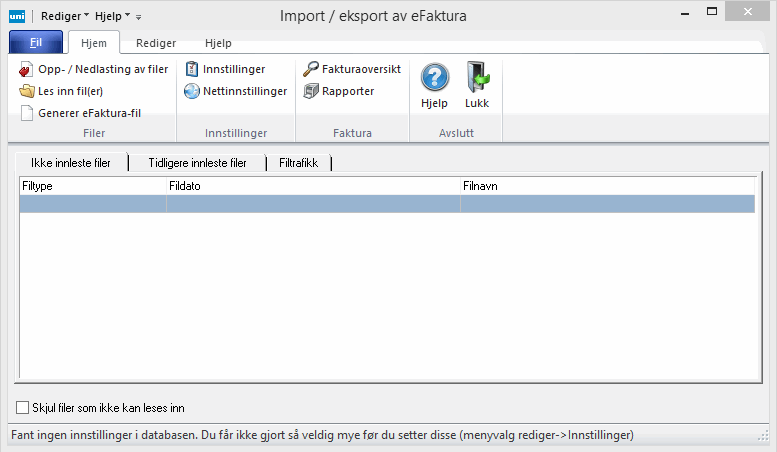The height and width of the screenshot is (452, 777).
Task: Click the blue Fil button
Action: (35, 44)
